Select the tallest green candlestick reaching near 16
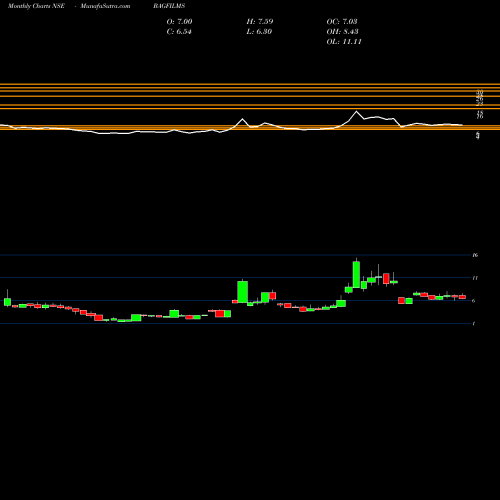The image size is (500, 500). coord(356,274)
